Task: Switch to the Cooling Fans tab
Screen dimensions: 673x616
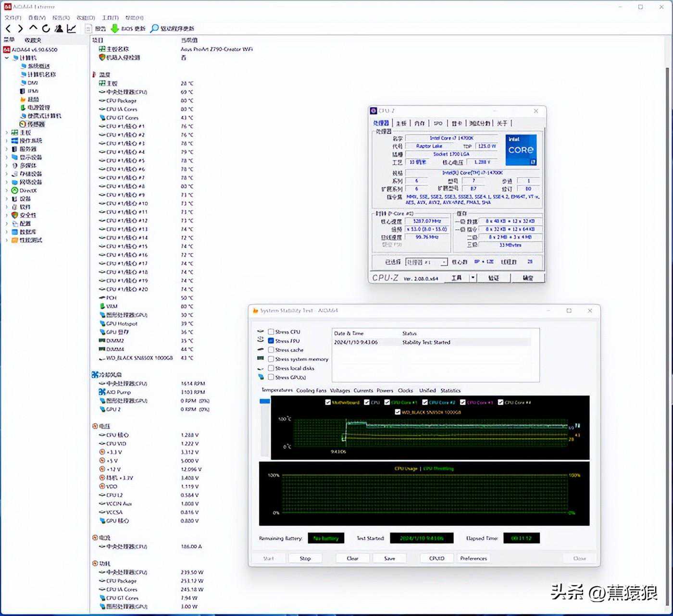Action: (311, 391)
